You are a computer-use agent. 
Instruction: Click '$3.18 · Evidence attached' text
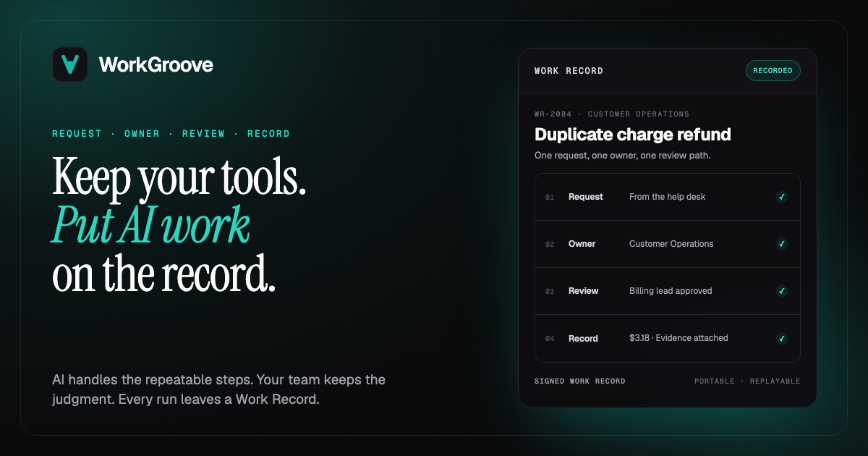point(678,338)
